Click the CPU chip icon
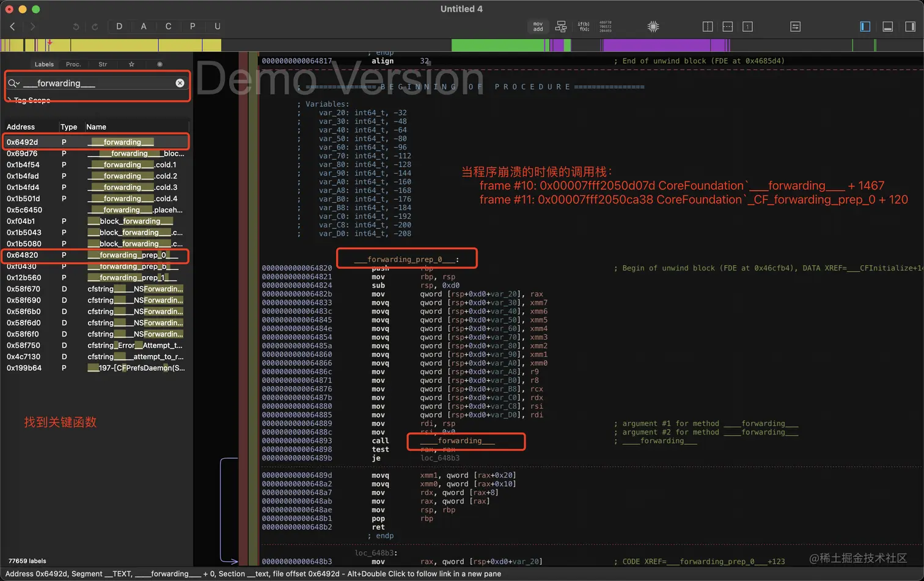This screenshot has height=581, width=924. (x=653, y=27)
